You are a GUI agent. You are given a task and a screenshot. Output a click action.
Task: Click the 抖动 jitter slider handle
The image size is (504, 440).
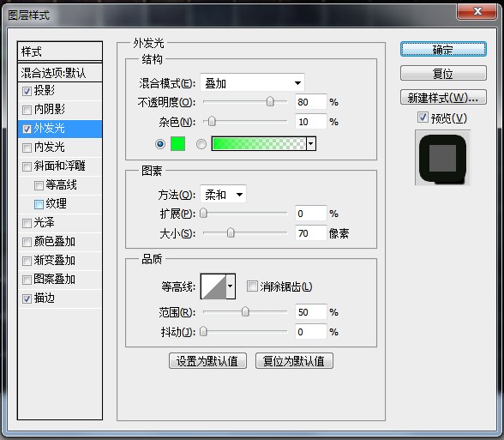(203, 331)
